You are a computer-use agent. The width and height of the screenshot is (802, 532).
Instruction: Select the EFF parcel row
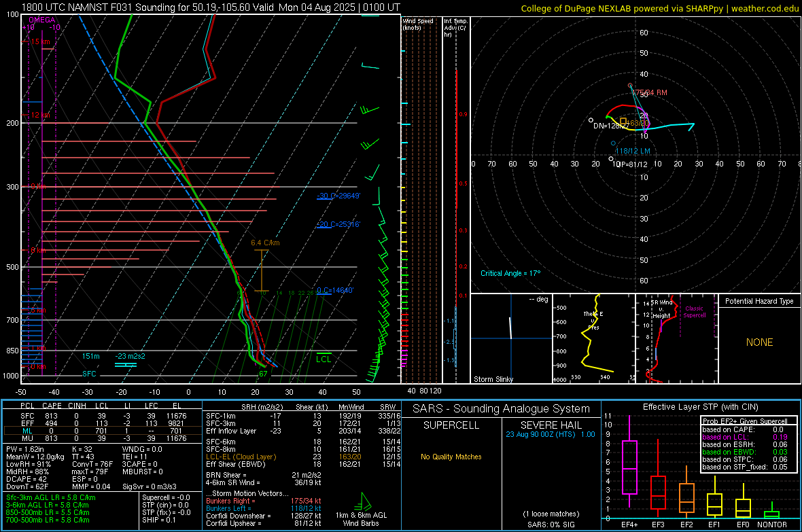pyautogui.click(x=103, y=423)
